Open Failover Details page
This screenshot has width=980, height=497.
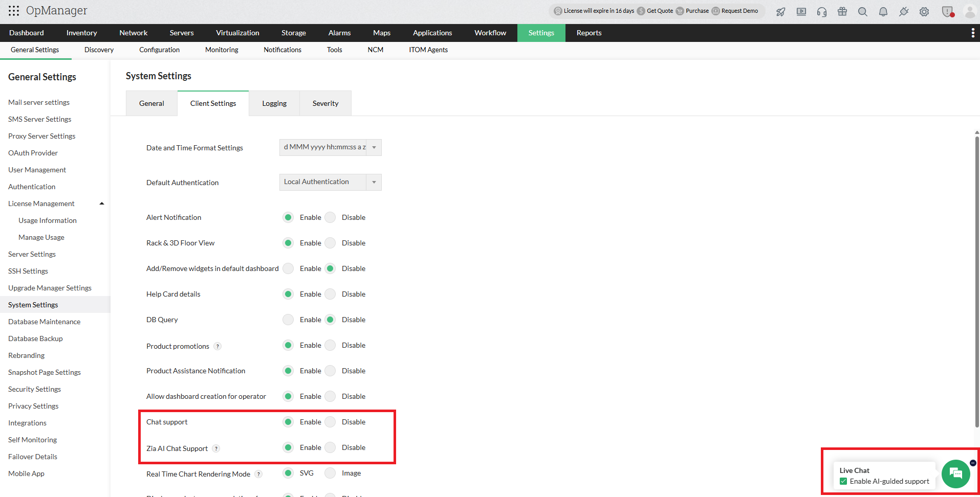(33, 457)
